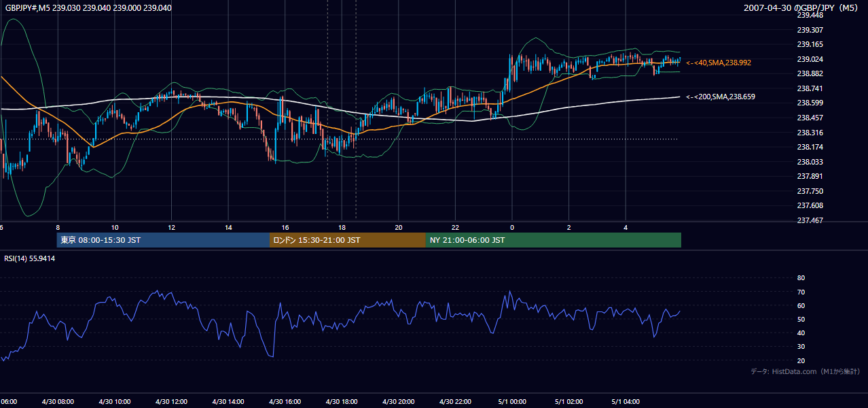Click the white 200 SMA 238.659 label
868x408 pixels.
[721, 97]
